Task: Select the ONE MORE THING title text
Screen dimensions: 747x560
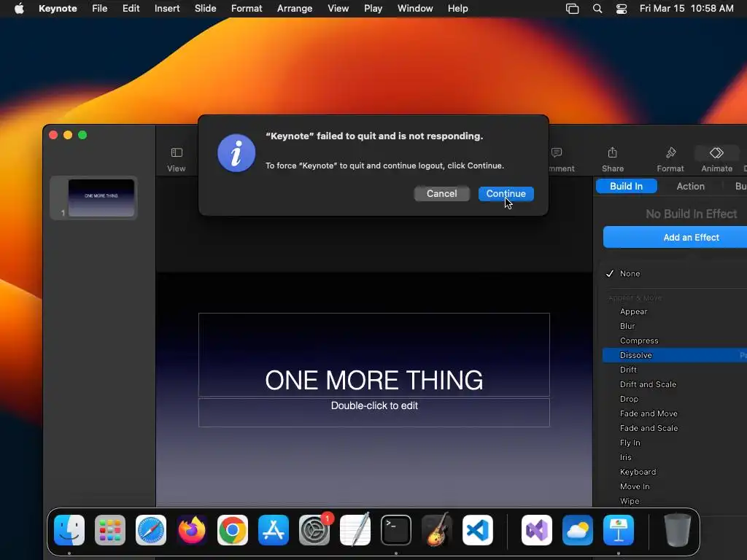Action: coord(374,380)
